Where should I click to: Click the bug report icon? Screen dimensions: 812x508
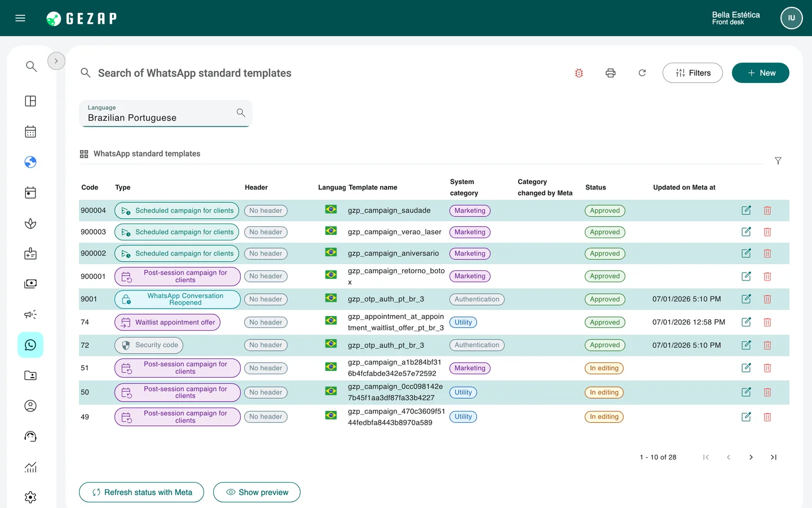579,73
